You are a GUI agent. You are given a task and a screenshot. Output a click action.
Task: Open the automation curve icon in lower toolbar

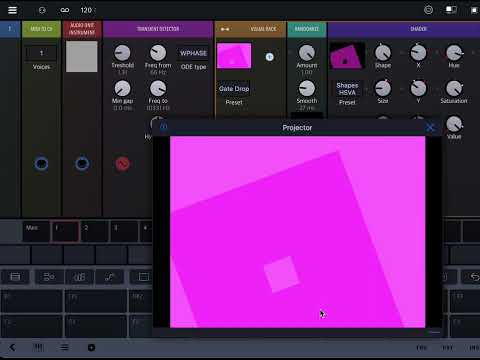110,277
